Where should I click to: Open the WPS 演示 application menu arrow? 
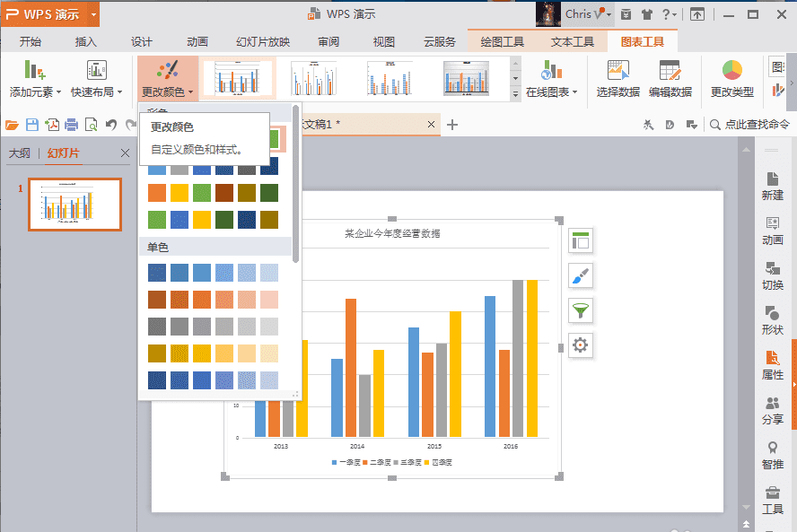(93, 14)
